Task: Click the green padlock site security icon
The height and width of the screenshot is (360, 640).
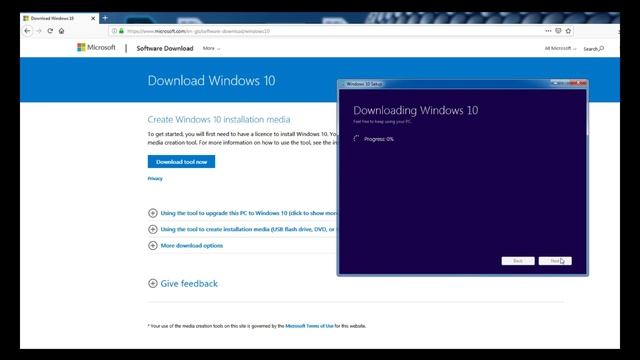Action: (121, 31)
